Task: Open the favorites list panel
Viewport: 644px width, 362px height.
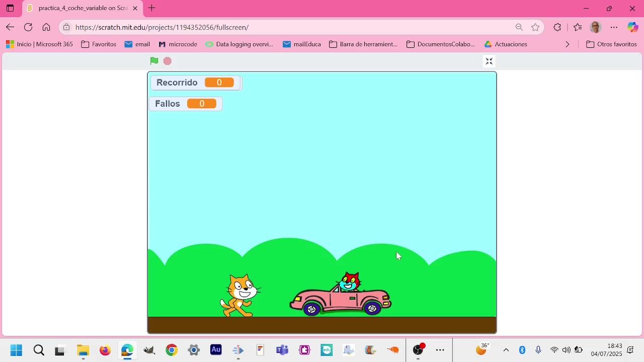Action: point(577,27)
